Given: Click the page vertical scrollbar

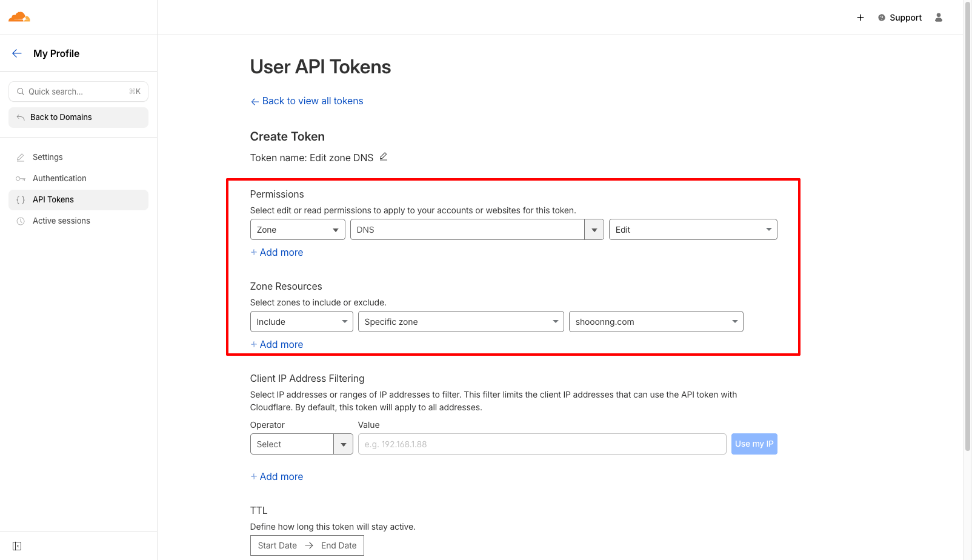Looking at the screenshot, I should (x=968, y=225).
